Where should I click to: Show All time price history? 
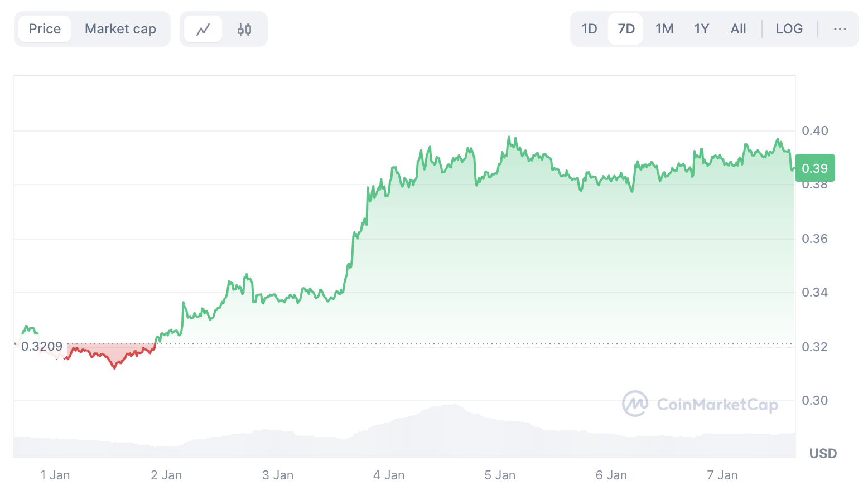[738, 29]
